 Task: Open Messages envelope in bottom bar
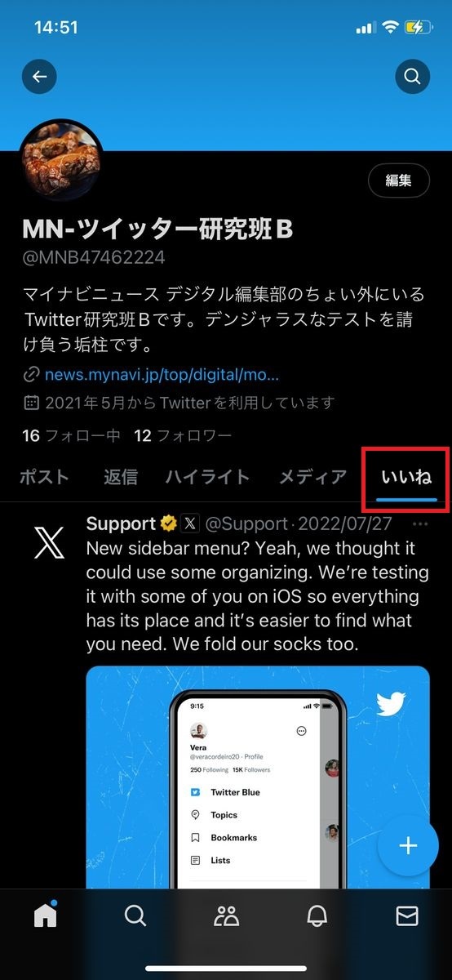[x=406, y=916]
